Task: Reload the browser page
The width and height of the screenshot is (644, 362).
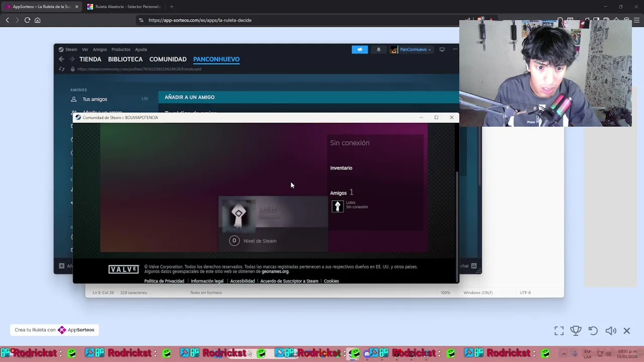Action: [x=27, y=20]
